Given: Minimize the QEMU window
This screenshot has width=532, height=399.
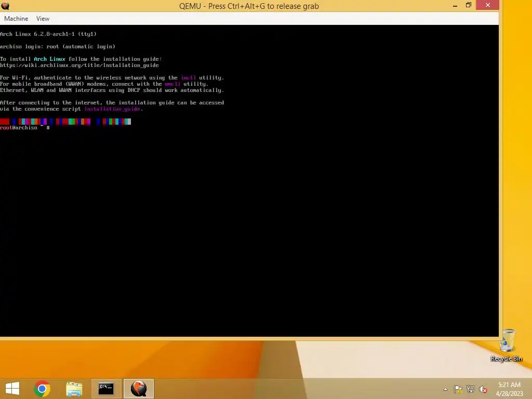Looking at the screenshot, I should 455,5.
